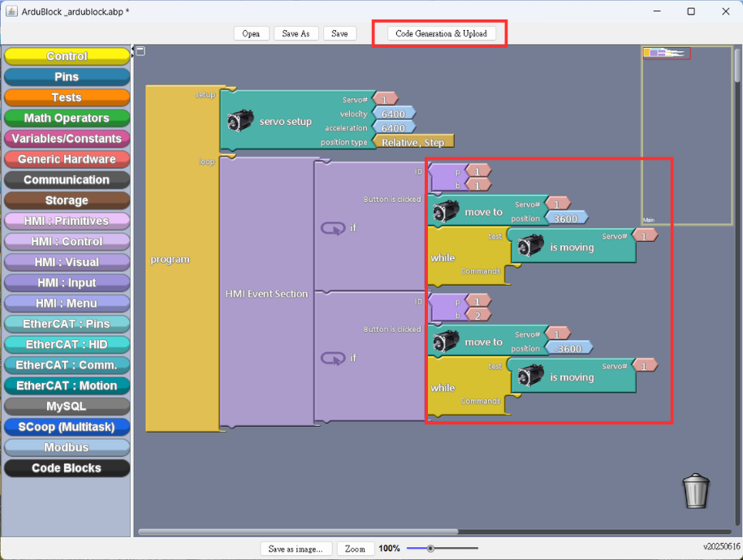Click the upper if button-click cursor icon
This screenshot has width=743, height=560.
coord(333,228)
